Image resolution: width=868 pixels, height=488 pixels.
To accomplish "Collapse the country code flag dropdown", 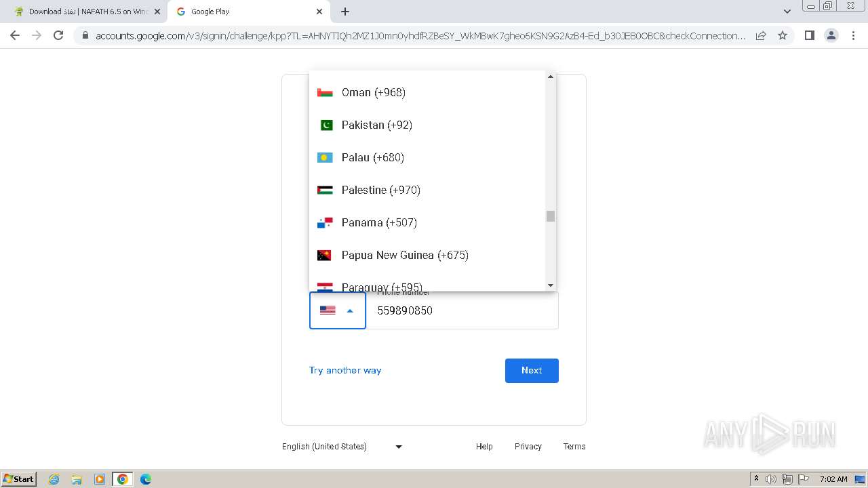I will pyautogui.click(x=337, y=310).
